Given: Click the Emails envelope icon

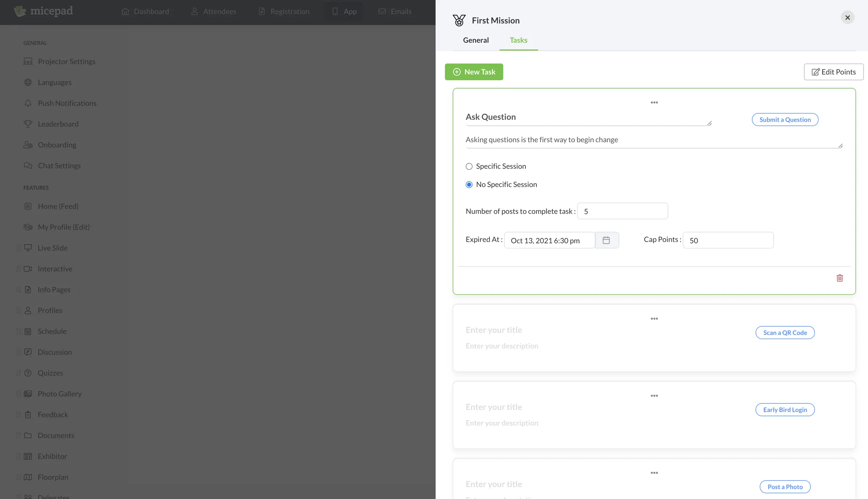Looking at the screenshot, I should (382, 12).
